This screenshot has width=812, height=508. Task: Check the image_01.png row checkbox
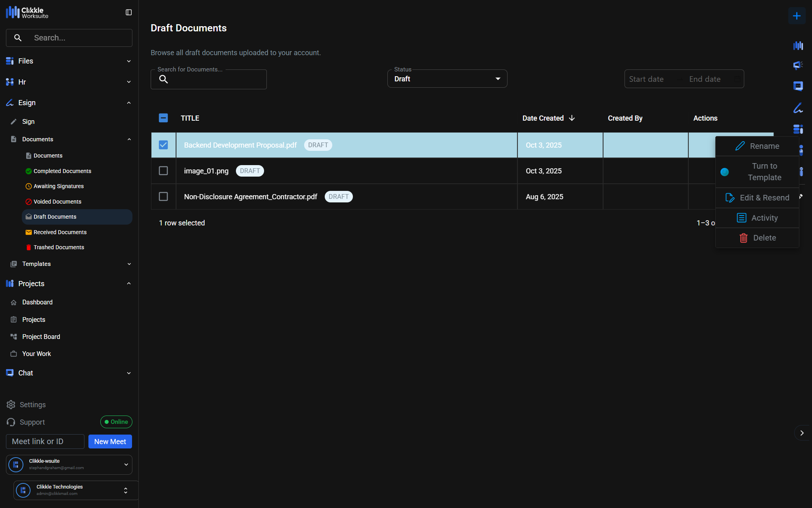pos(163,171)
